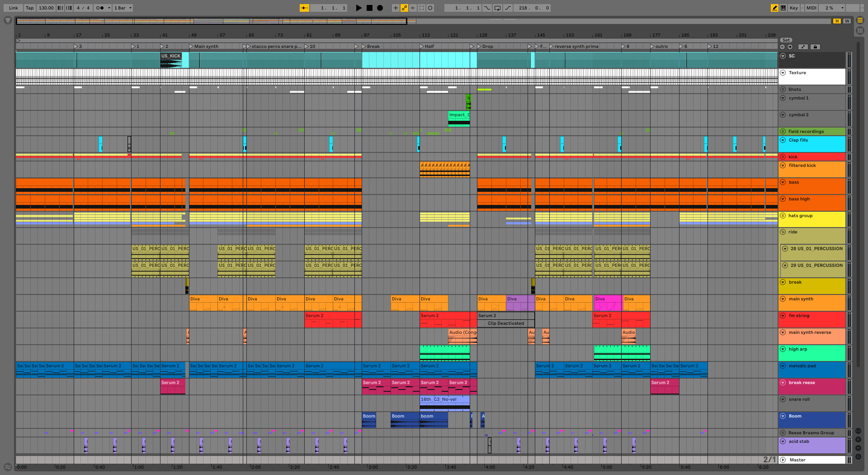
Task: Collapse the acid stab track
Action: [x=783, y=442]
